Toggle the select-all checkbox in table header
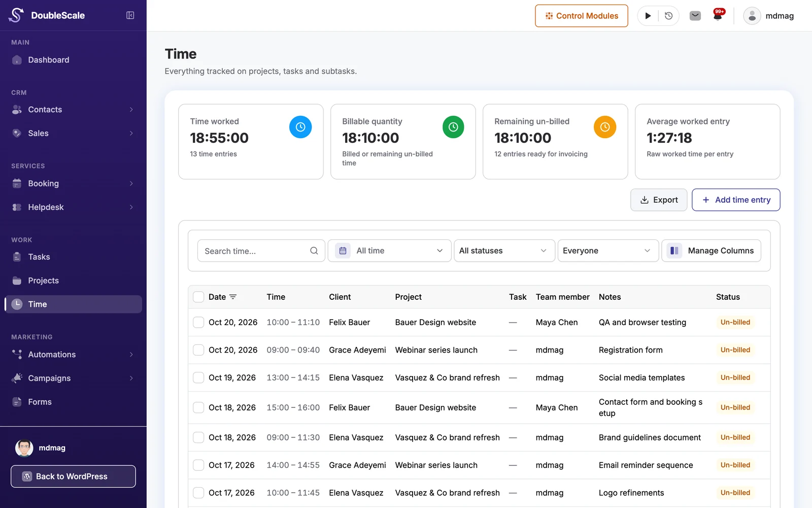Viewport: 812px width, 508px height. click(x=198, y=297)
